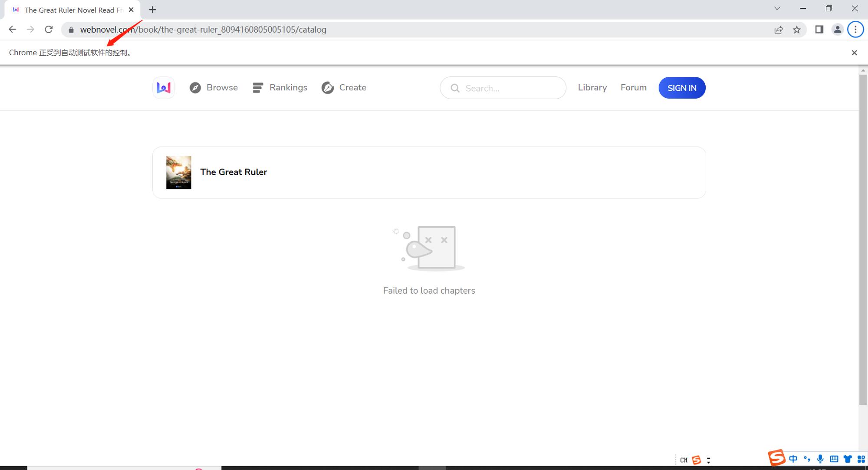Click the Rankings bars icon
Viewport: 868px width, 470px height.
(258, 88)
